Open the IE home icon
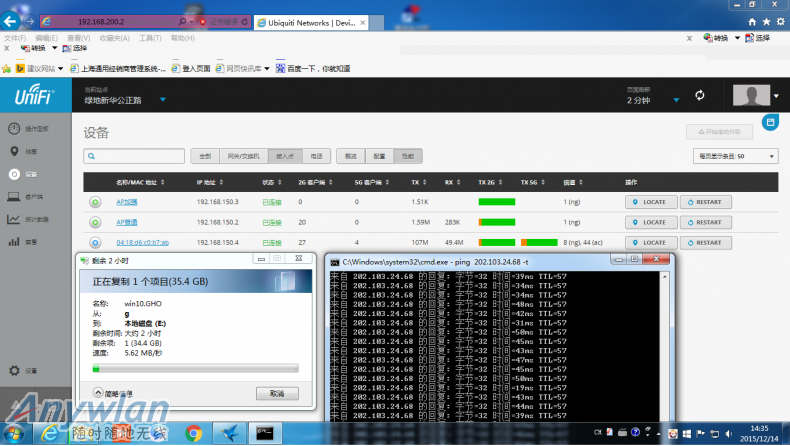Screen dimensions: 790x446 point(752,22)
